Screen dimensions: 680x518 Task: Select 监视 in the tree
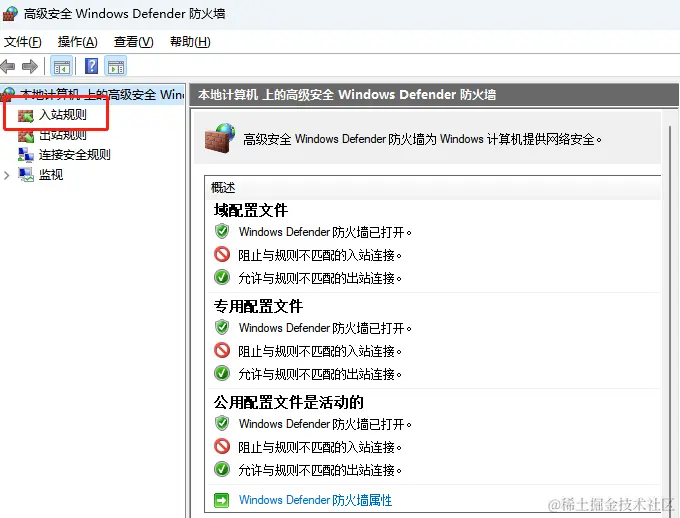(51, 175)
